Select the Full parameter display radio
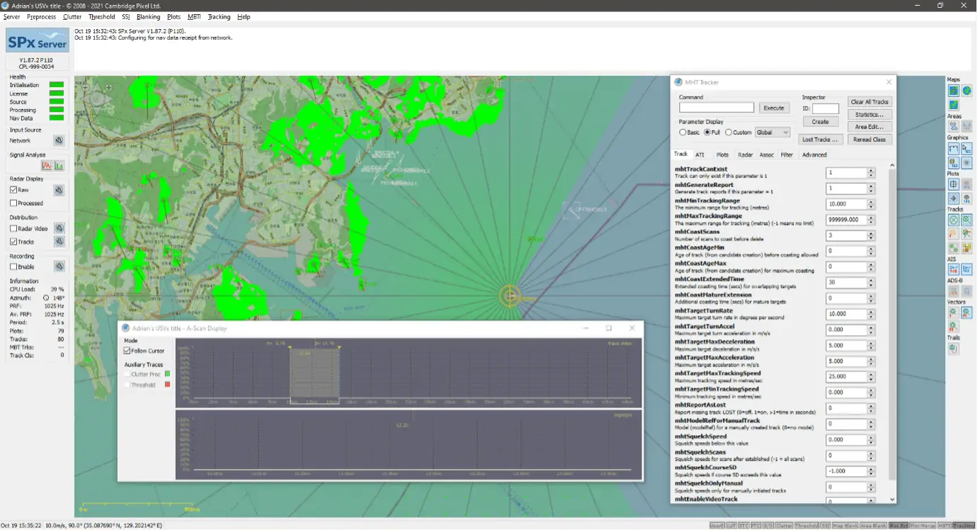The image size is (980, 532). tap(709, 133)
